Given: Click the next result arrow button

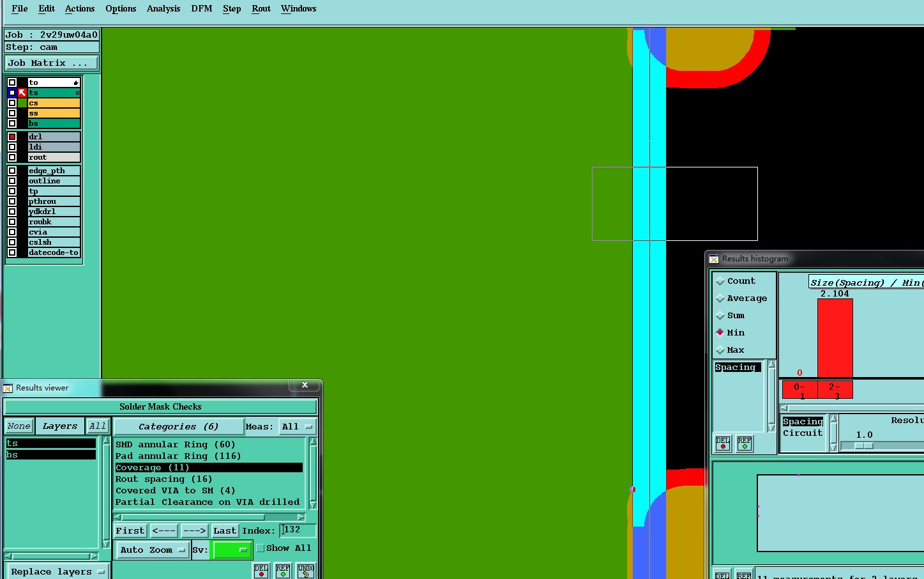Looking at the screenshot, I should pyautogui.click(x=194, y=530).
